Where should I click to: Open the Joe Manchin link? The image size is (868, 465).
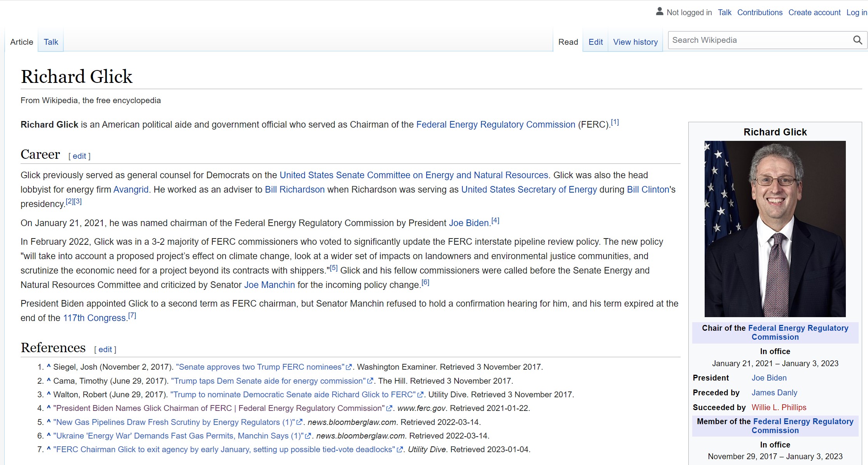pyautogui.click(x=269, y=285)
